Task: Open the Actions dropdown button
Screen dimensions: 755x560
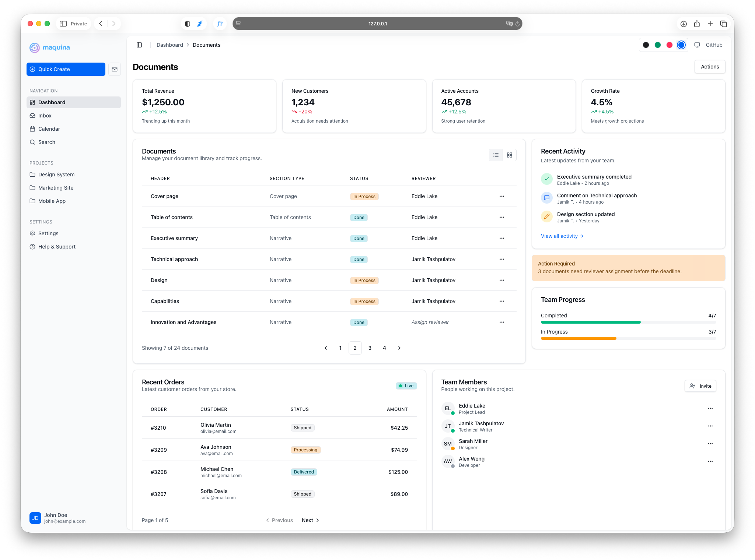Action: coord(710,67)
